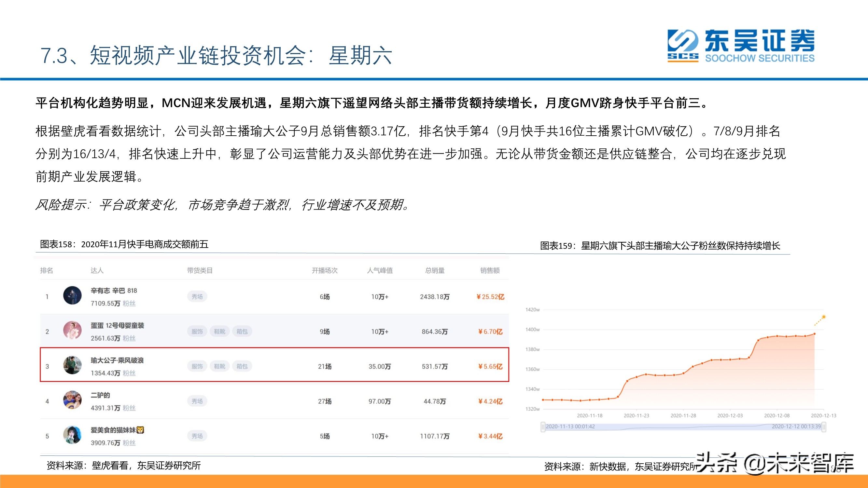Click avatar of 辛有志 辛巴 818

click(73, 295)
